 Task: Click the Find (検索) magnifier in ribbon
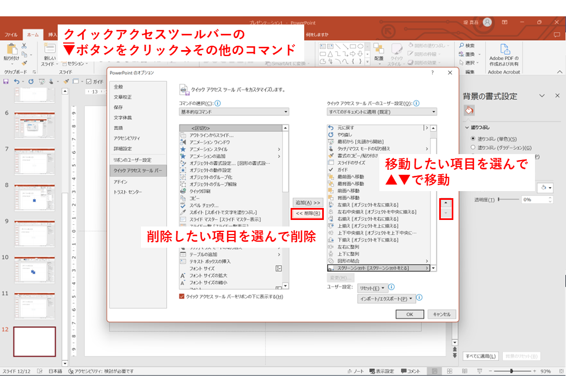pos(462,46)
